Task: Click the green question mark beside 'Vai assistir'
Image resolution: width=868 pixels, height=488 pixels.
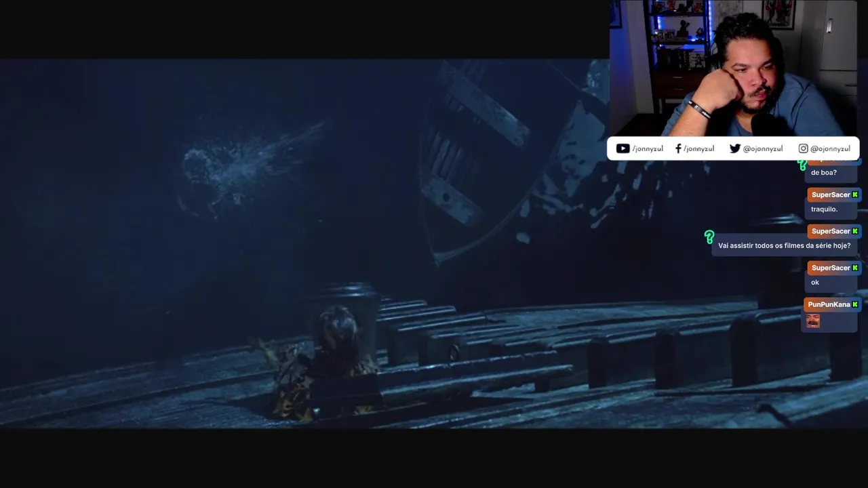Action: point(709,237)
